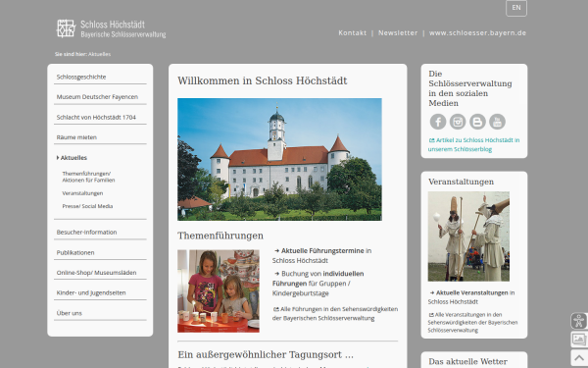Screen dimensions: 588x368
Task: Click the Veranstaltungen panel heading
Action: tap(462, 182)
